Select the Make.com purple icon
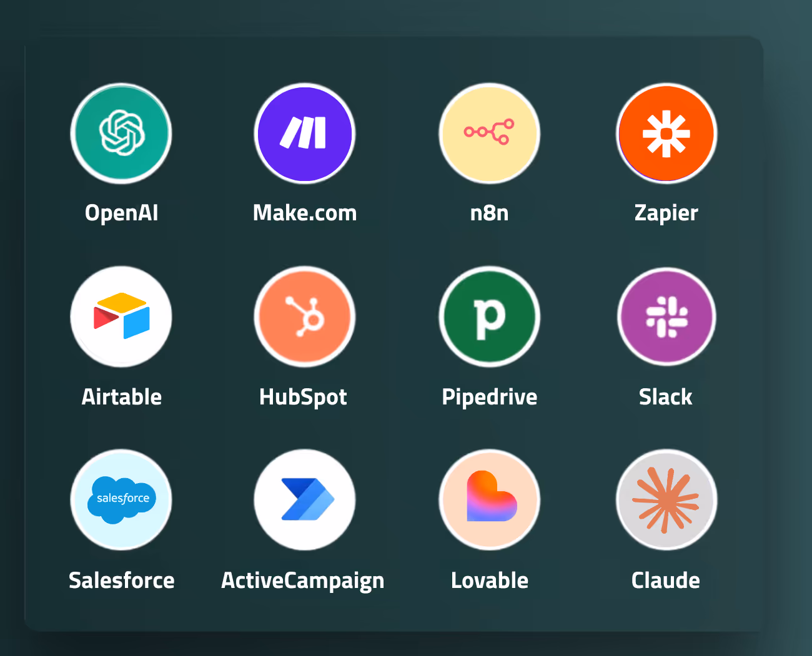 [305, 134]
